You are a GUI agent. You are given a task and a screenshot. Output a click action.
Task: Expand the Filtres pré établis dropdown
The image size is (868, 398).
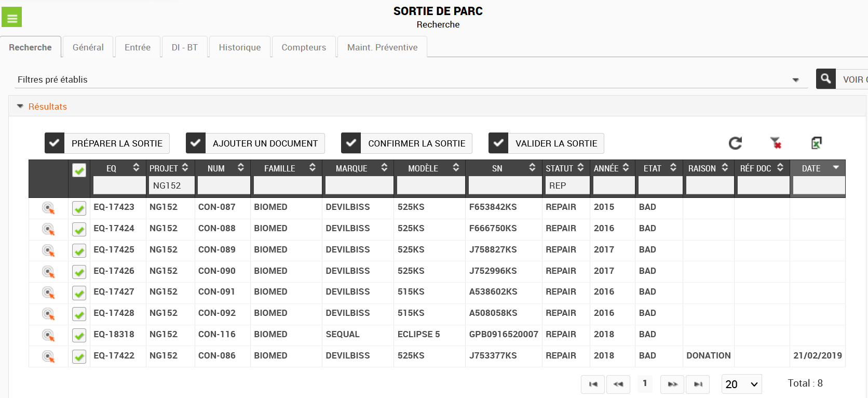click(795, 80)
